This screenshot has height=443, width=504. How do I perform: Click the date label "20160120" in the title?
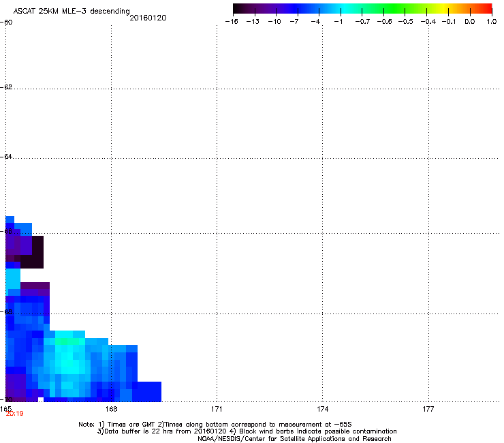click(148, 18)
